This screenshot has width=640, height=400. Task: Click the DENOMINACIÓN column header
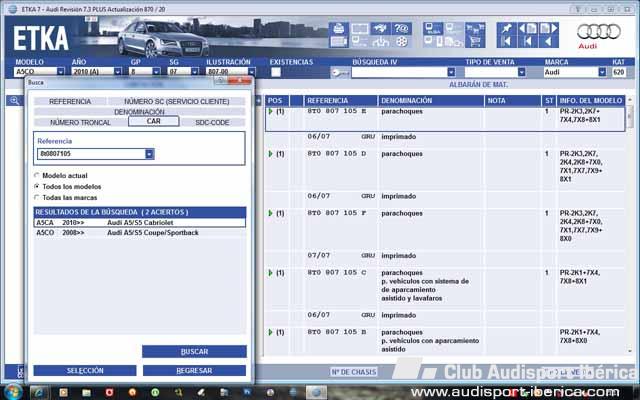click(431, 100)
